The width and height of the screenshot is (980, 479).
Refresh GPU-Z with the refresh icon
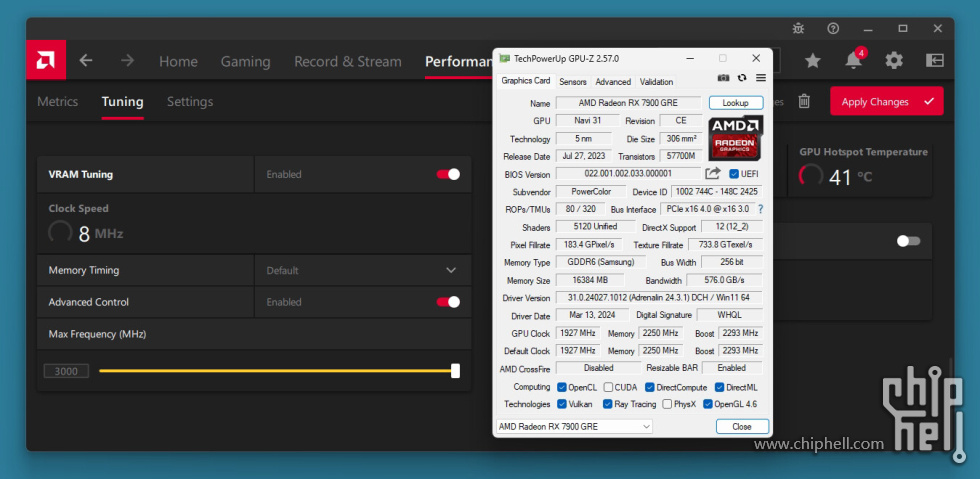coord(742,78)
